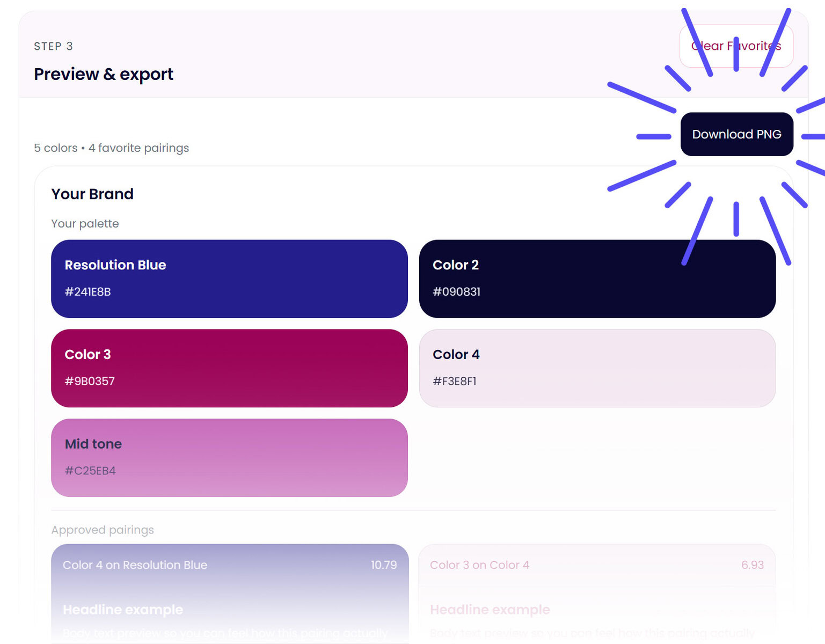Click the 10.79 contrast ratio value

(x=383, y=565)
